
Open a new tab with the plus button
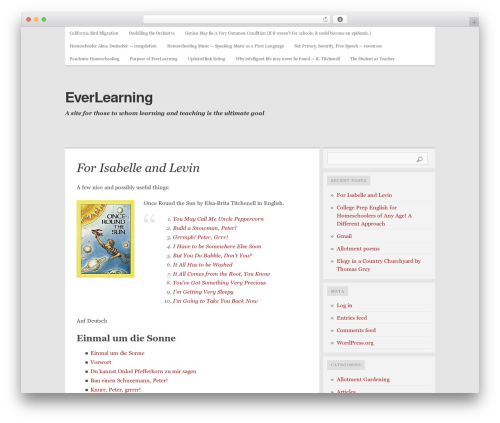tap(474, 22)
